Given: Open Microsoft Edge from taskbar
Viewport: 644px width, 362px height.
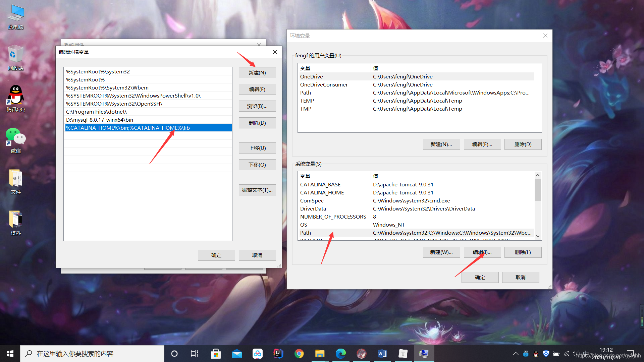Looking at the screenshot, I should [x=341, y=354].
